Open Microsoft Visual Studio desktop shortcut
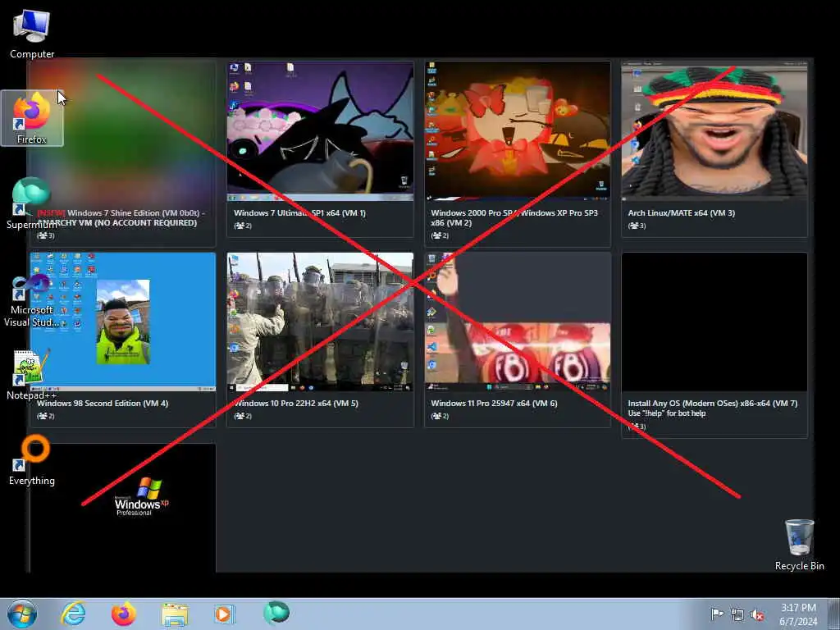This screenshot has height=630, width=840. coord(32,300)
